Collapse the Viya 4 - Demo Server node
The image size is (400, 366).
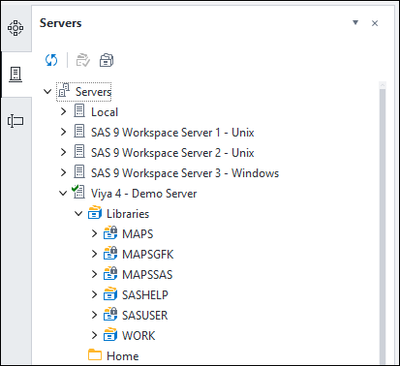pyautogui.click(x=63, y=193)
